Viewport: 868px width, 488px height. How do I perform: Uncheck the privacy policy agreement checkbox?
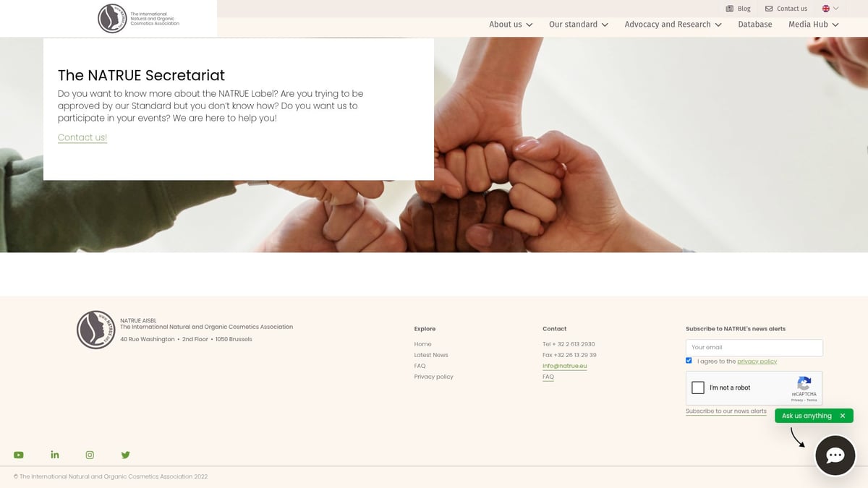click(689, 360)
